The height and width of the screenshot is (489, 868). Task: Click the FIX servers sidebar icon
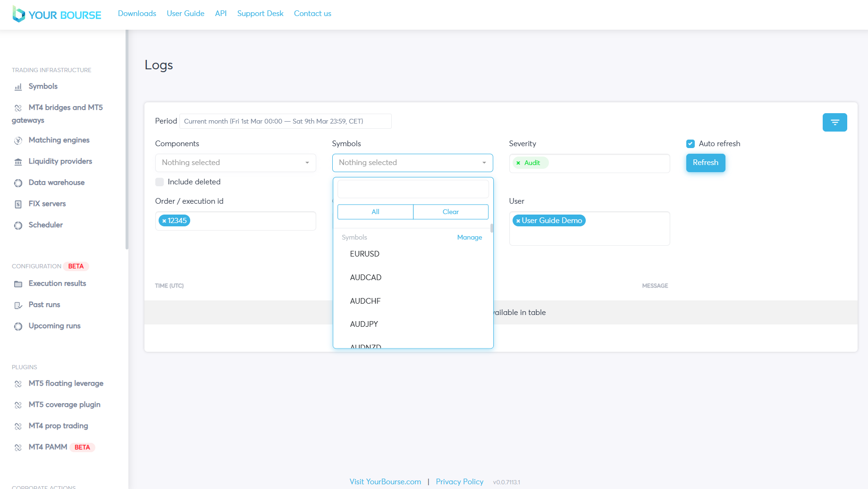point(18,204)
